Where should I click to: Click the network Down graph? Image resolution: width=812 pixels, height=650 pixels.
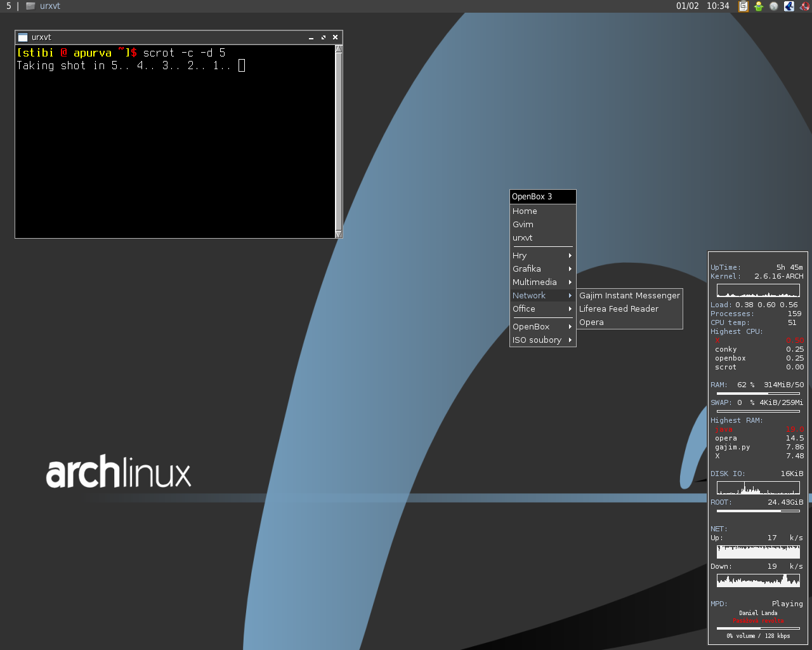pyautogui.click(x=758, y=580)
